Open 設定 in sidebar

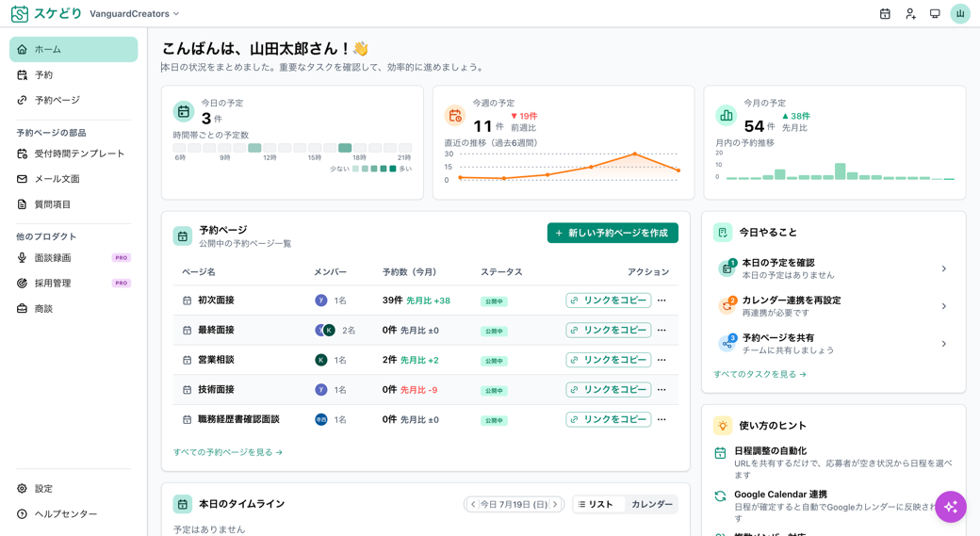(73, 489)
